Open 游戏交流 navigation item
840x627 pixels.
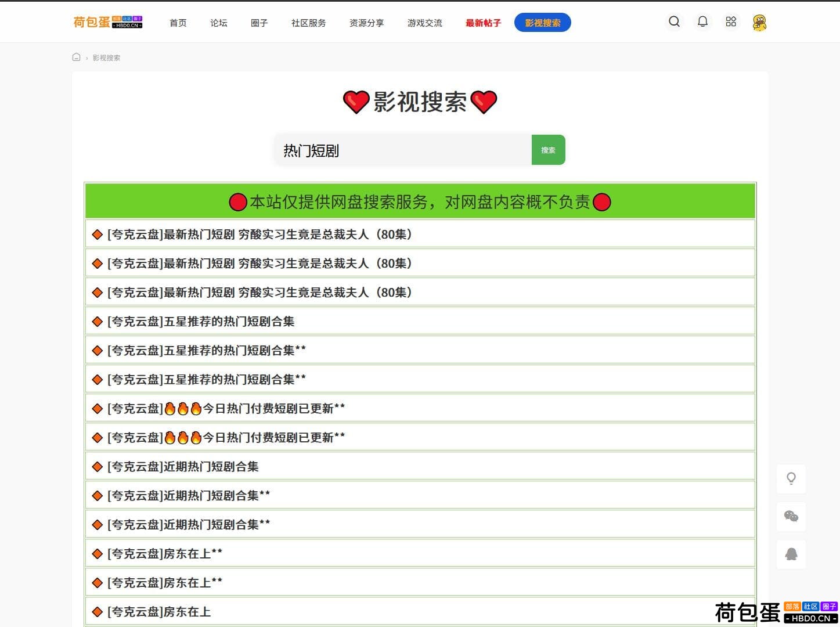tap(425, 23)
